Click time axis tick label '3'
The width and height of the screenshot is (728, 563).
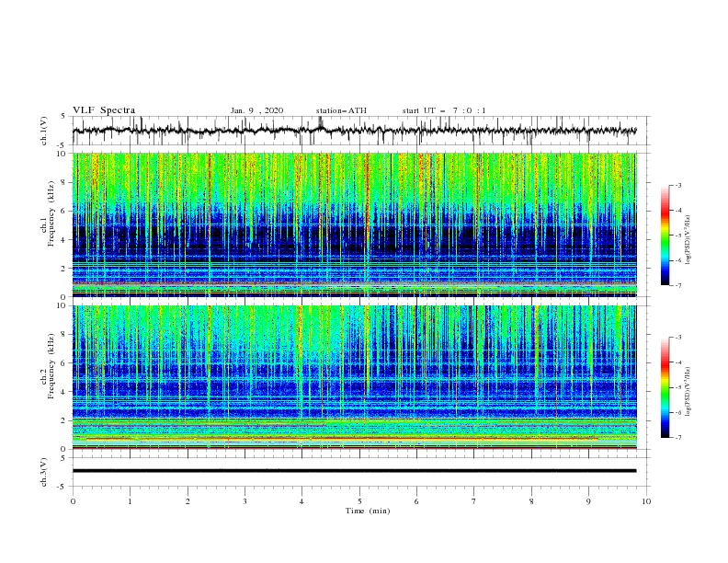click(x=245, y=501)
